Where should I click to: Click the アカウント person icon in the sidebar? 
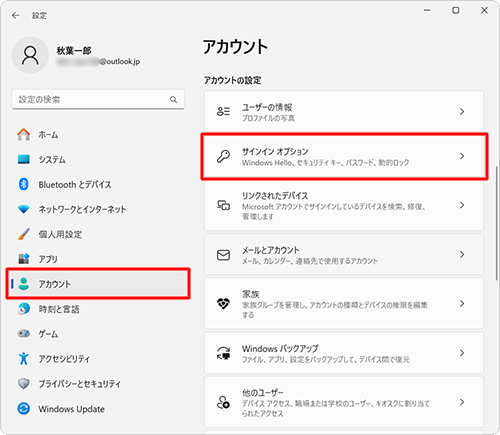click(x=24, y=284)
